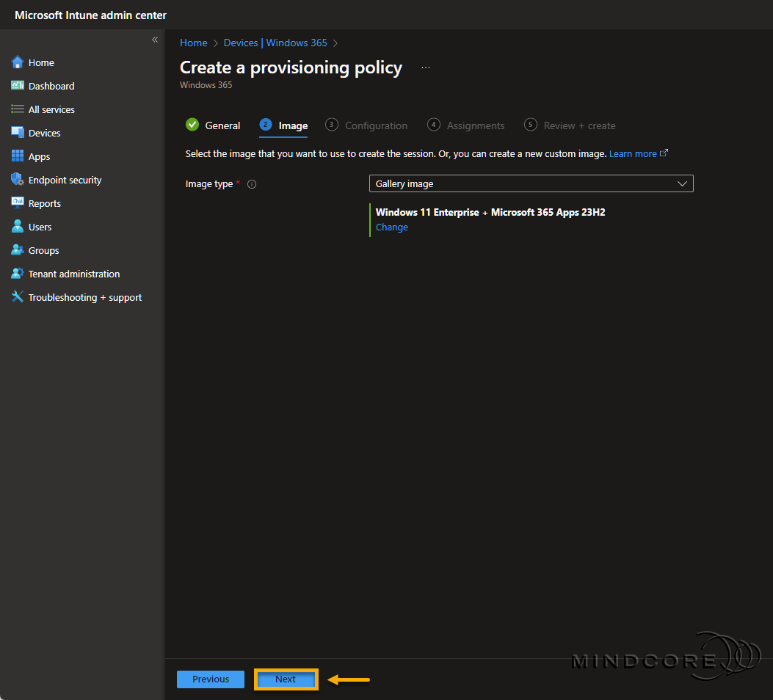Viewport: 773px width, 700px height.
Task: Open the Users icon in sidebar
Action: [18, 227]
